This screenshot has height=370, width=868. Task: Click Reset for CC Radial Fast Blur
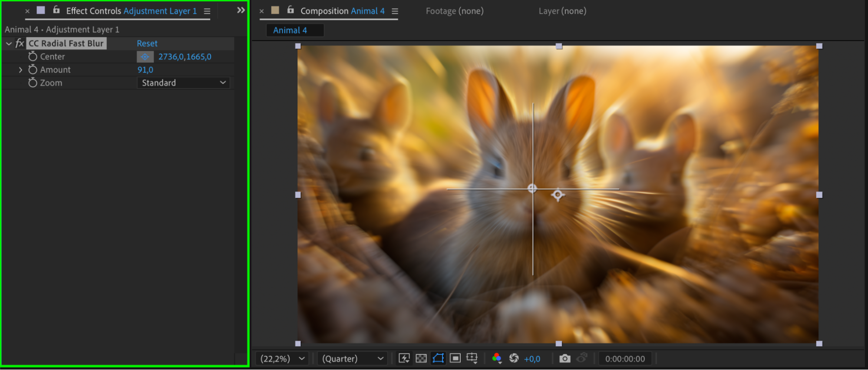pyautogui.click(x=147, y=43)
